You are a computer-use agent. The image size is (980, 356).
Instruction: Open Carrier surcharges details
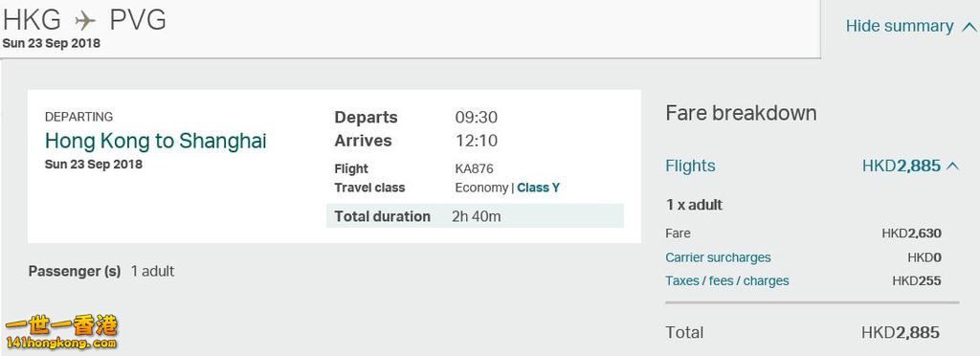(718, 257)
